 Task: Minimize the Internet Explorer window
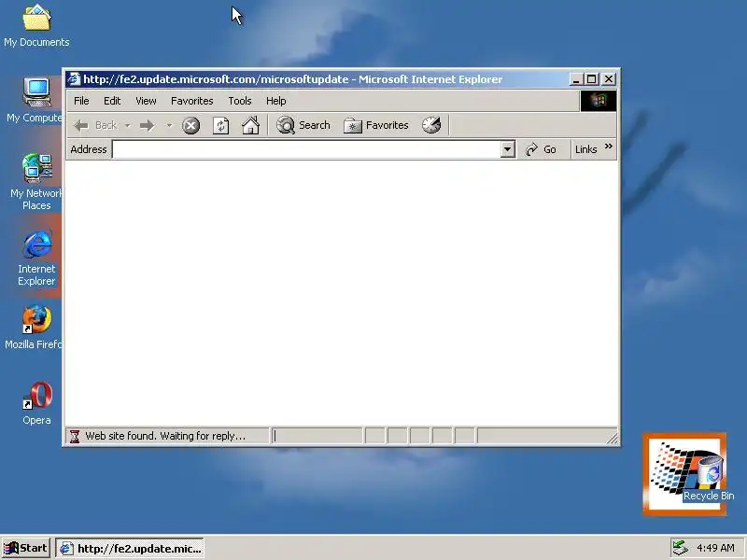[x=576, y=79]
